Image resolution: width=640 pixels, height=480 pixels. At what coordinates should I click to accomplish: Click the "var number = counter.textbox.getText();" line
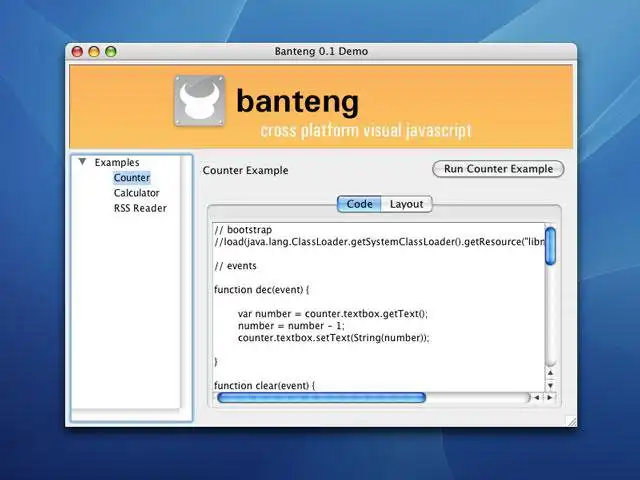pyautogui.click(x=333, y=314)
